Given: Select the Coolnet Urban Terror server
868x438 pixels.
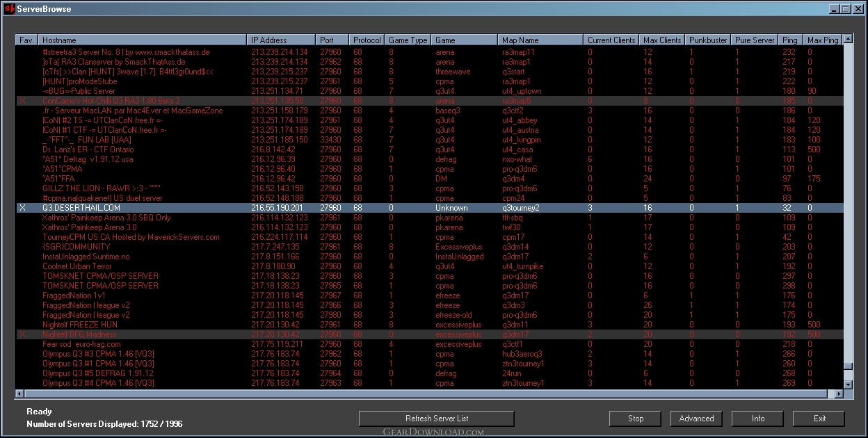Looking at the screenshot, I should [429, 266].
